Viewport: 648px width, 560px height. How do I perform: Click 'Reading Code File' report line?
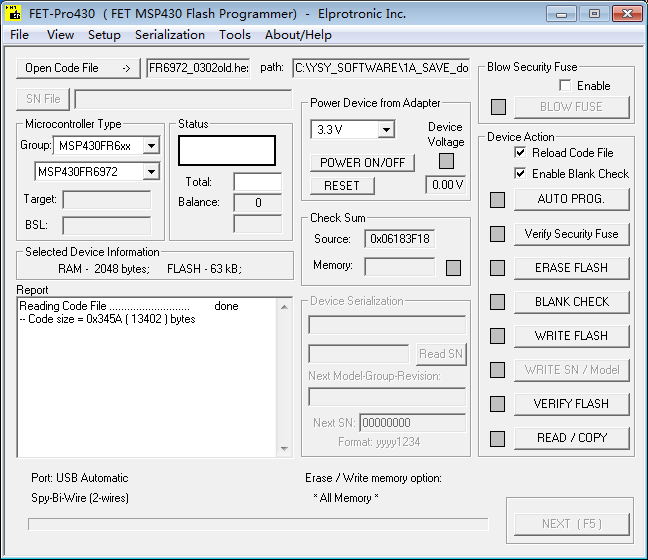coord(129,306)
